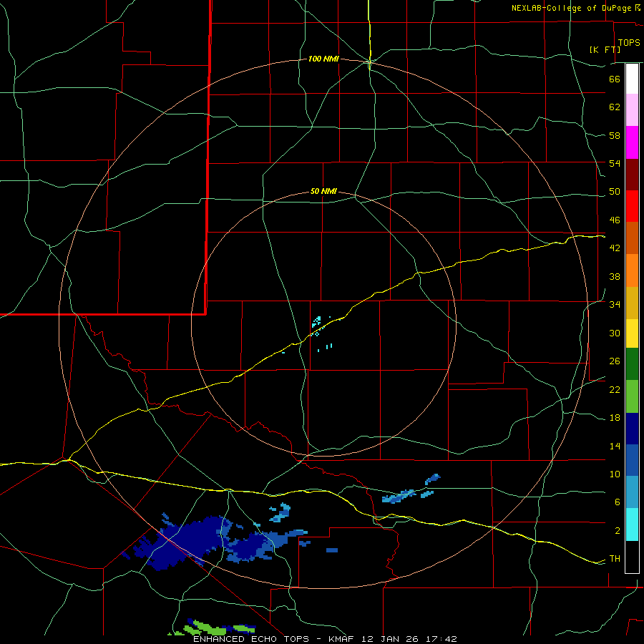Click the KMAF radar site identifier
644x644 pixels.
click(x=343, y=639)
